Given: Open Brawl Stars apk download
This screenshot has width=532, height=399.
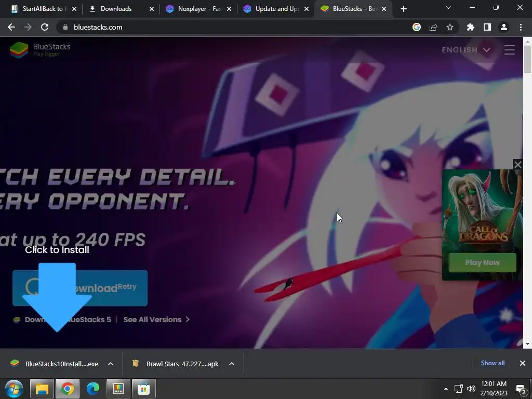Looking at the screenshot, I should pos(176,364).
